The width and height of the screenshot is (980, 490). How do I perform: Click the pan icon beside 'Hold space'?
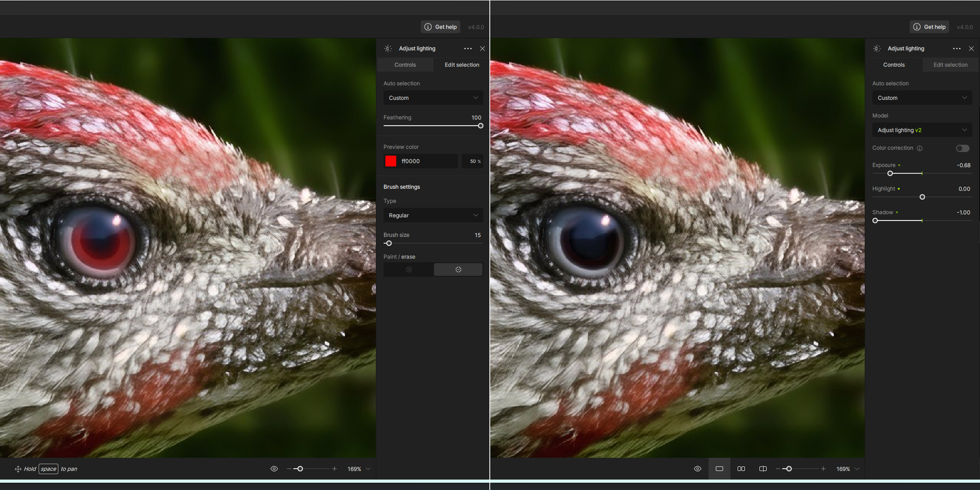coord(18,469)
